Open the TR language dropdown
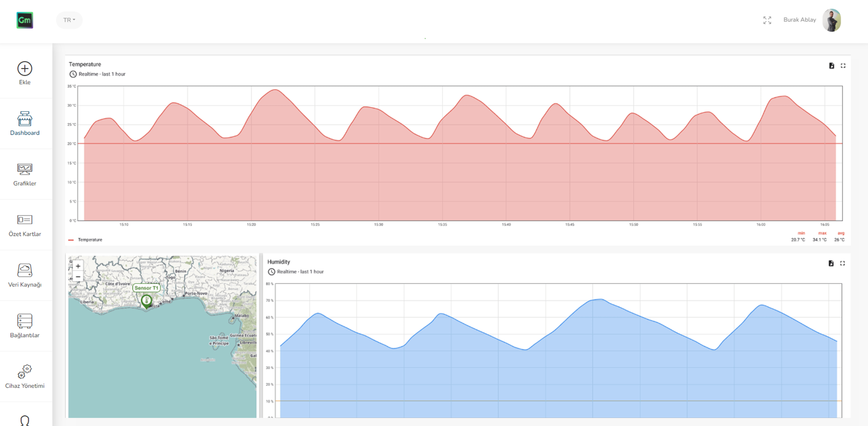 (69, 20)
